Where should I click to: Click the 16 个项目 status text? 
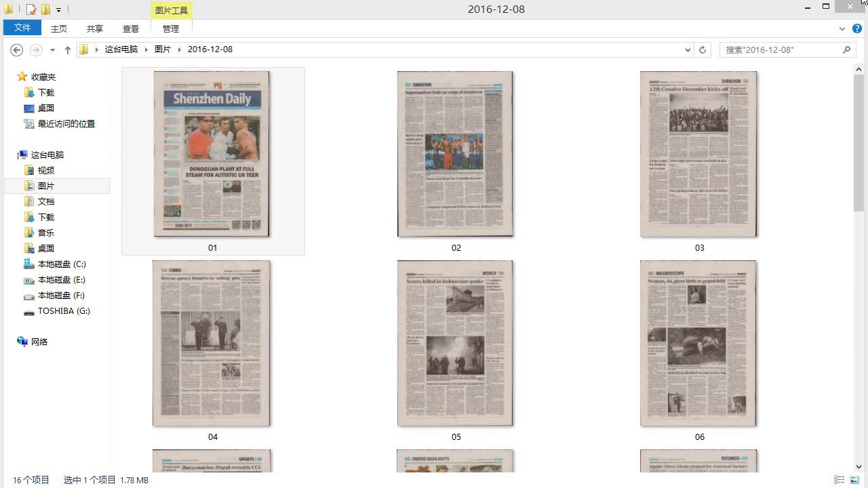31,480
